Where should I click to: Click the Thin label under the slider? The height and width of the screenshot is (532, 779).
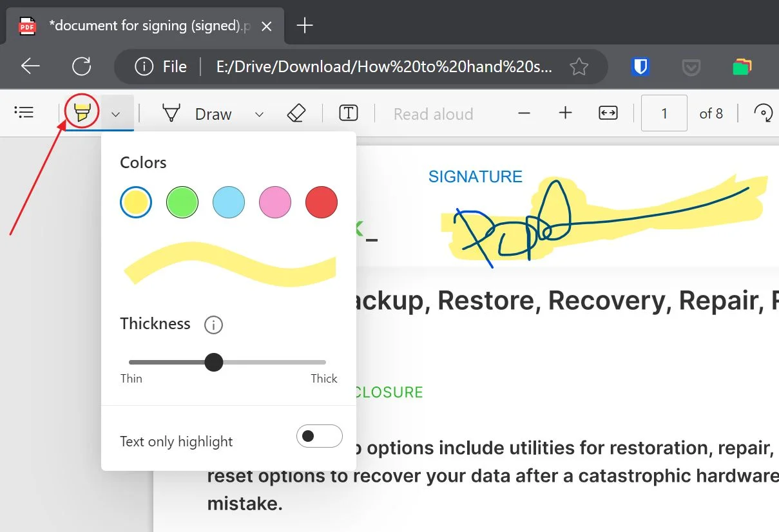coord(131,379)
